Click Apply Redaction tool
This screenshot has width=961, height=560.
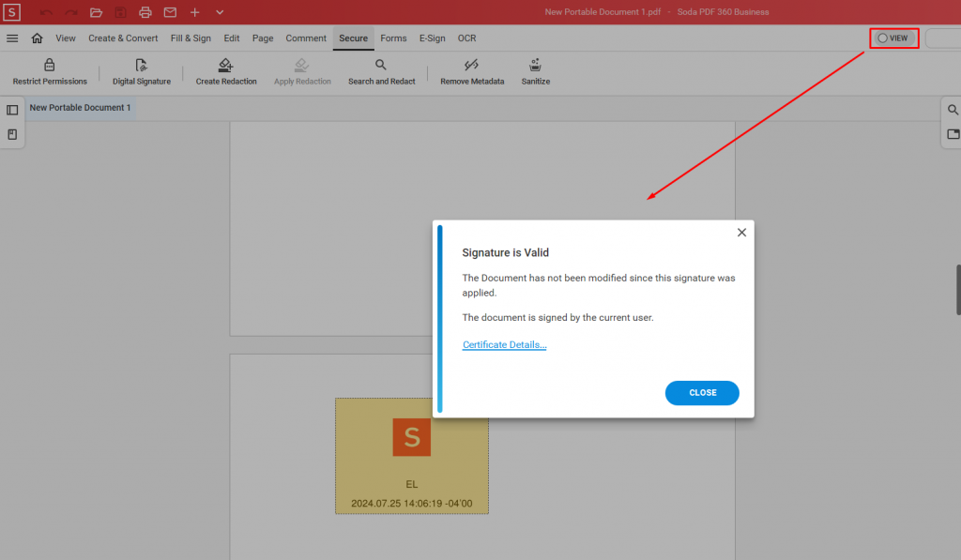302,71
